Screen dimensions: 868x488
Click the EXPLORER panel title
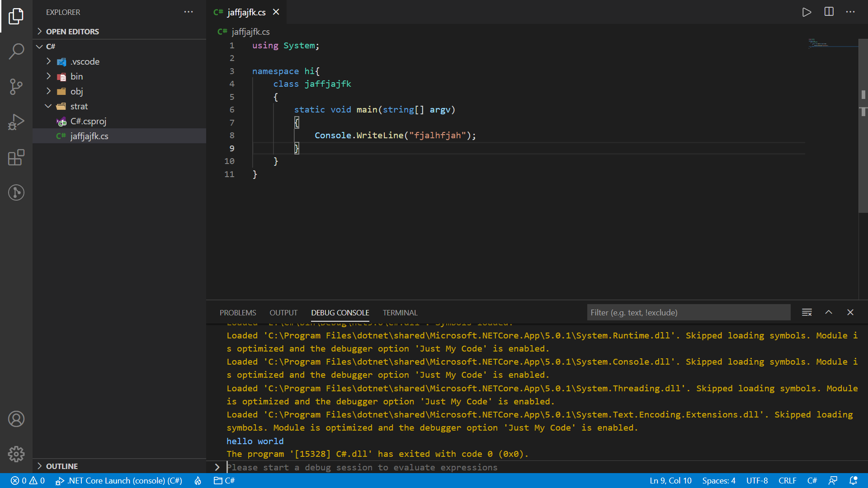coord(63,12)
